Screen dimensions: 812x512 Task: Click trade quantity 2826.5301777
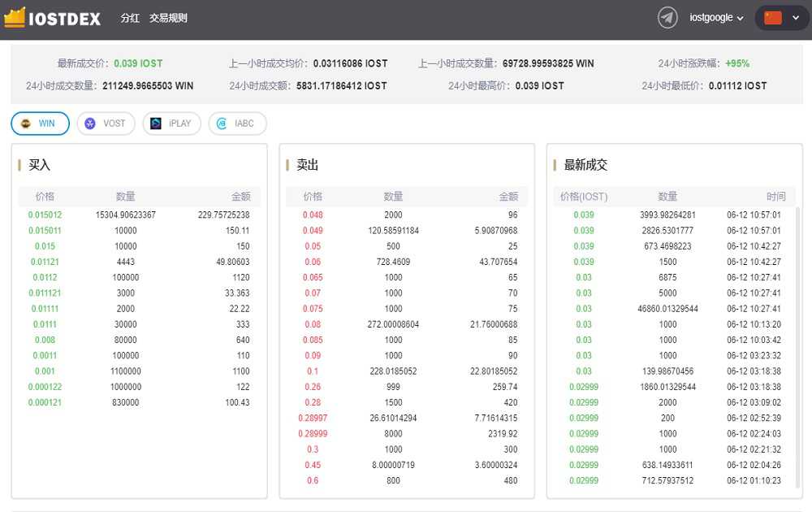pos(667,230)
